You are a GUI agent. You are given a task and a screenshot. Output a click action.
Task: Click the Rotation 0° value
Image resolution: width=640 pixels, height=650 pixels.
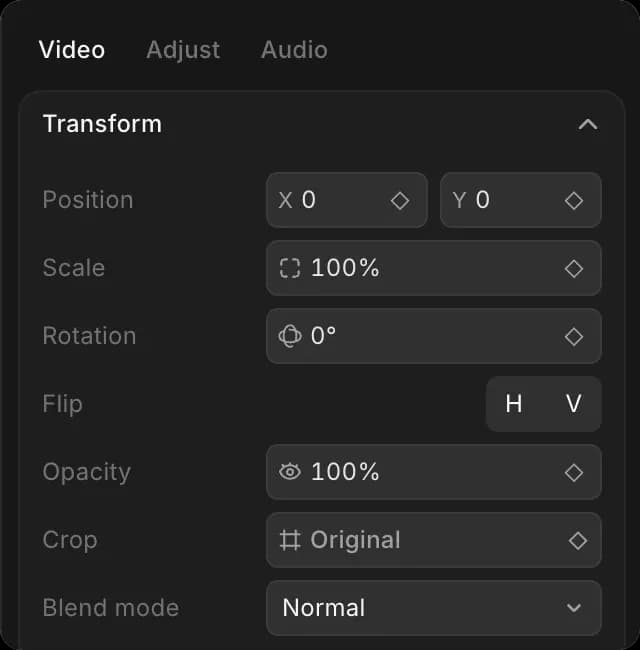tap(323, 336)
